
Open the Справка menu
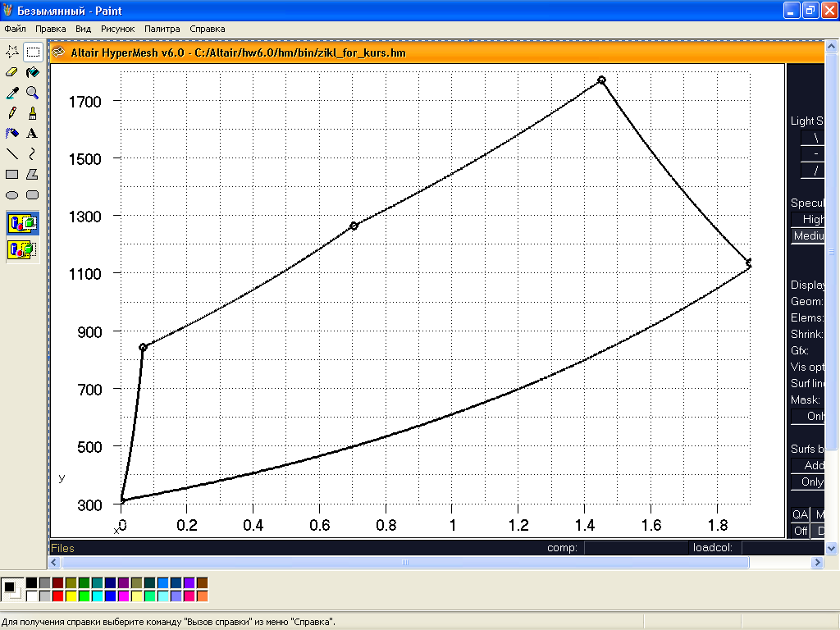(208, 29)
